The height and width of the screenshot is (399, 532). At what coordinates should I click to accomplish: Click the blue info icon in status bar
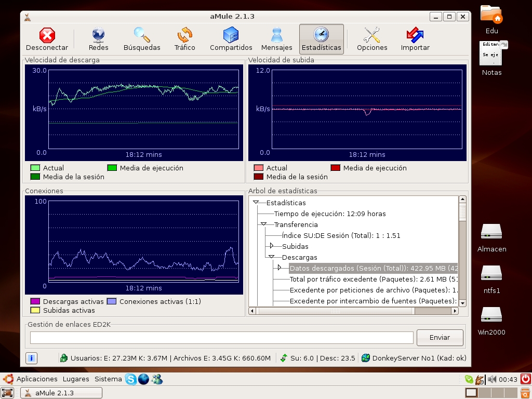(x=31, y=358)
